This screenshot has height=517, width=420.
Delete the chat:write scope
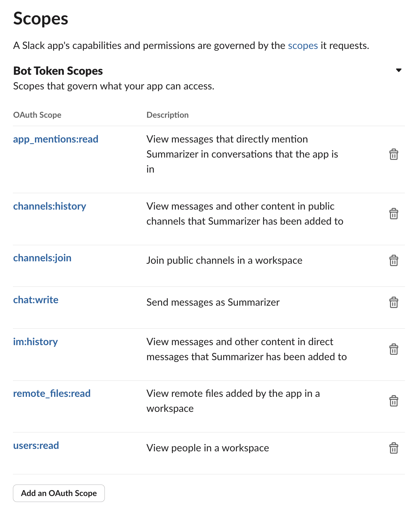pyautogui.click(x=393, y=303)
